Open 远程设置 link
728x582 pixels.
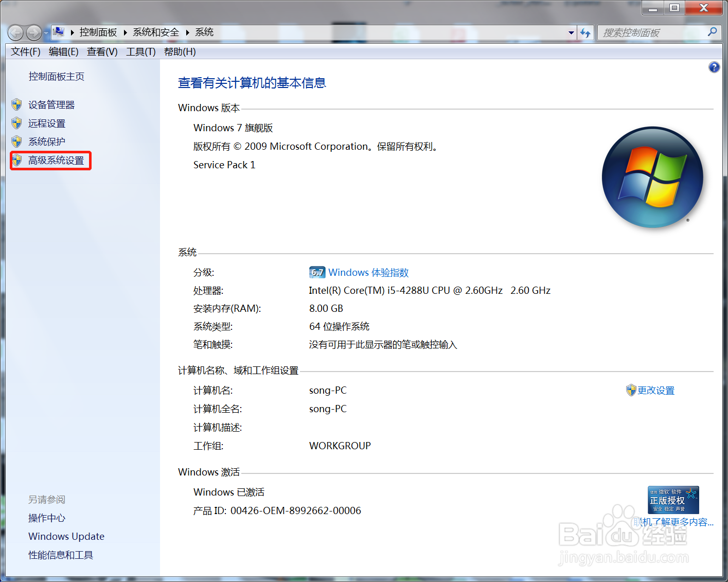[47, 124]
